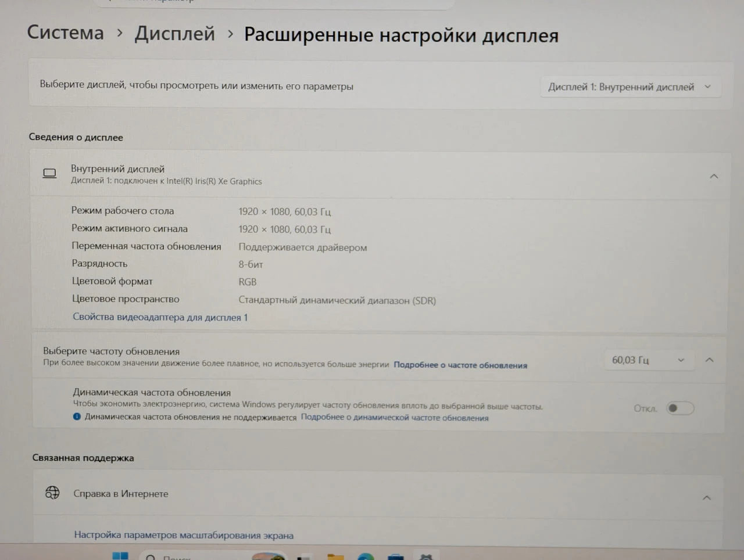
Task: Click the Связанная поддержка heading
Action: [83, 458]
